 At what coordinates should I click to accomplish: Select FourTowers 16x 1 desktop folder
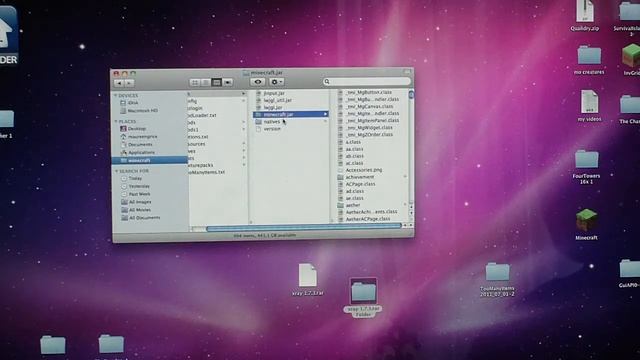click(587, 167)
